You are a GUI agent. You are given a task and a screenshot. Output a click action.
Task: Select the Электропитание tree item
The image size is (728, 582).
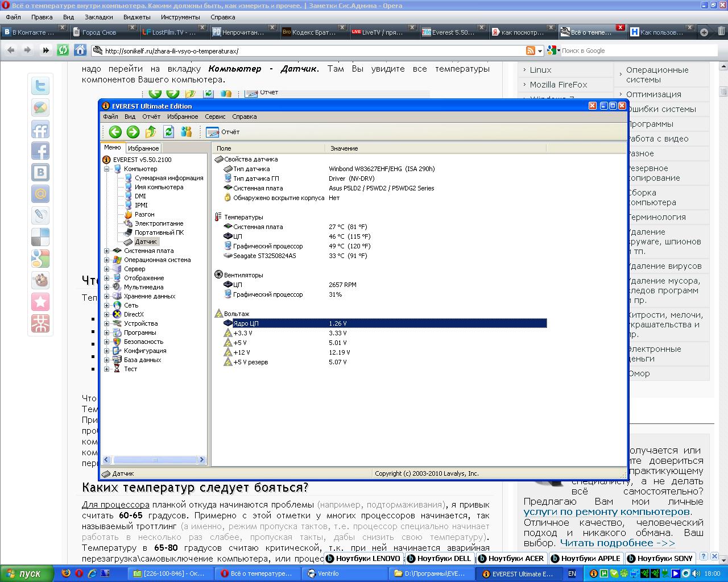coord(159,223)
